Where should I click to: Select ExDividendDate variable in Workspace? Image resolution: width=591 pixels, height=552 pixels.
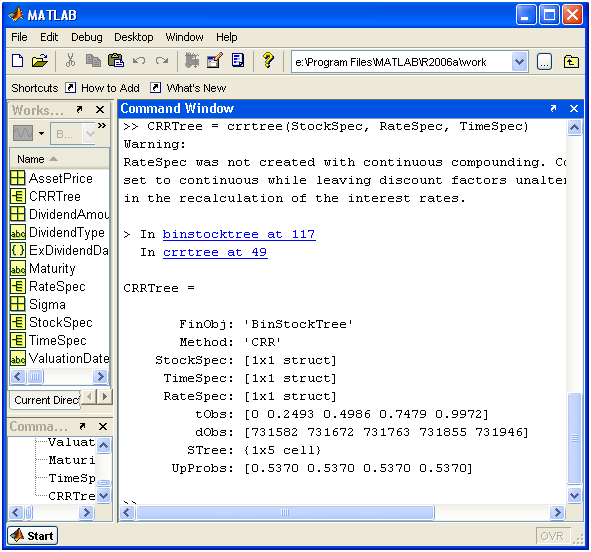(60, 250)
